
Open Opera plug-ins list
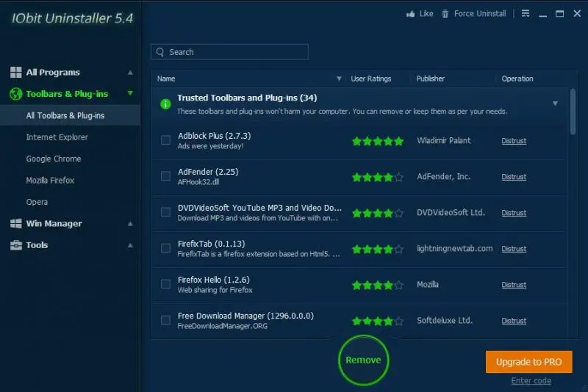pyautogui.click(x=37, y=202)
